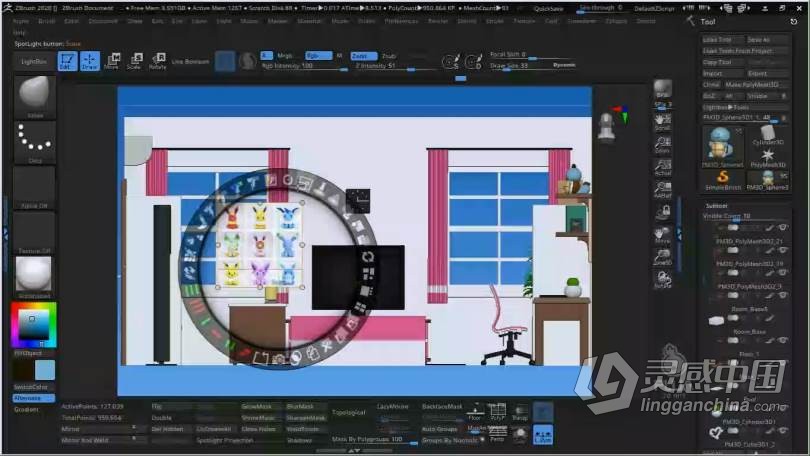
Task: Toggle the Alternate button
Action: tap(34, 398)
